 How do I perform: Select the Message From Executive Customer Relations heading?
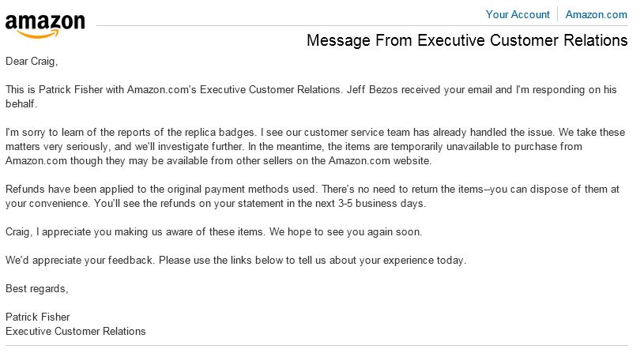[467, 40]
